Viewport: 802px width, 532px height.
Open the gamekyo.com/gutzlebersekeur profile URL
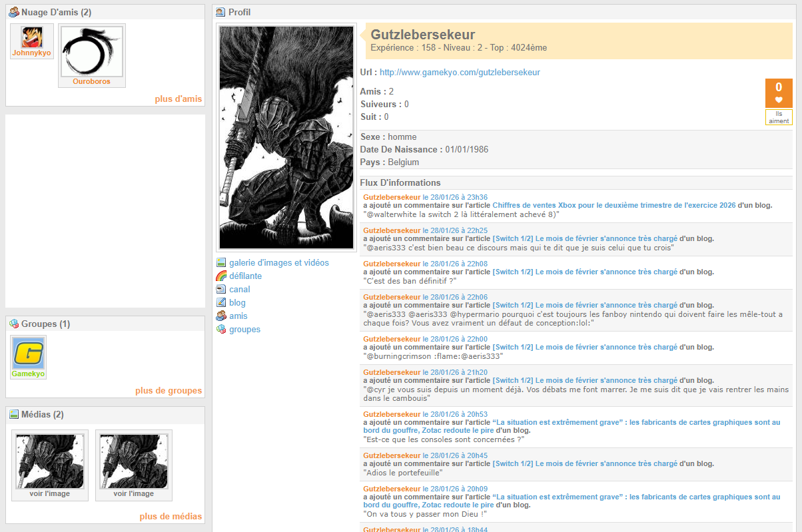click(460, 73)
